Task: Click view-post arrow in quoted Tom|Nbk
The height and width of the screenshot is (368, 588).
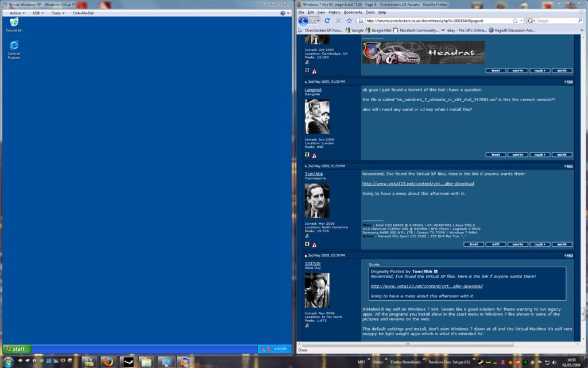Action: pyautogui.click(x=435, y=271)
